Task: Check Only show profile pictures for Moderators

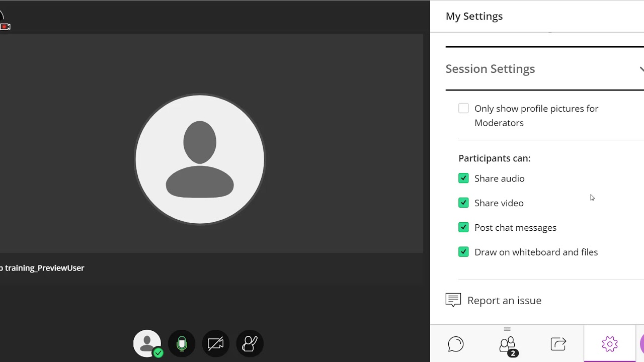Action: coord(463,109)
